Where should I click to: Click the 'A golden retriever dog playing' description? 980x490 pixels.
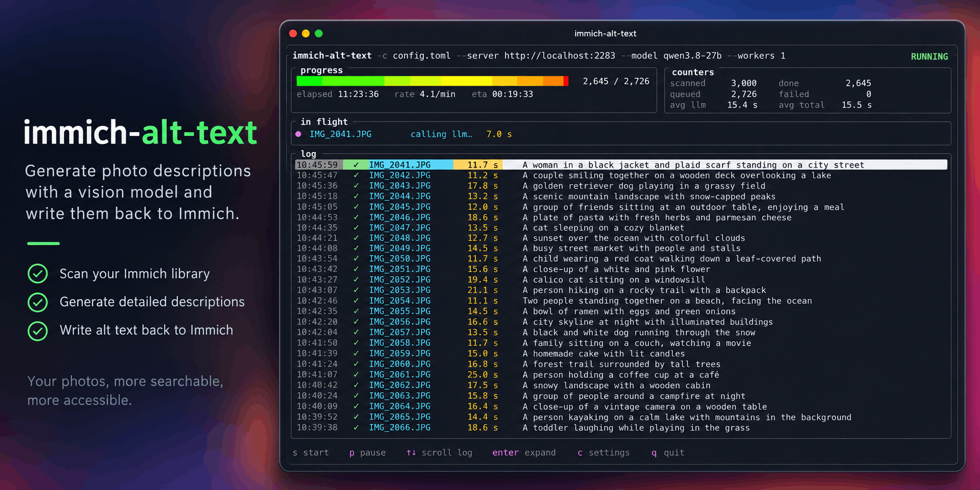(x=644, y=186)
